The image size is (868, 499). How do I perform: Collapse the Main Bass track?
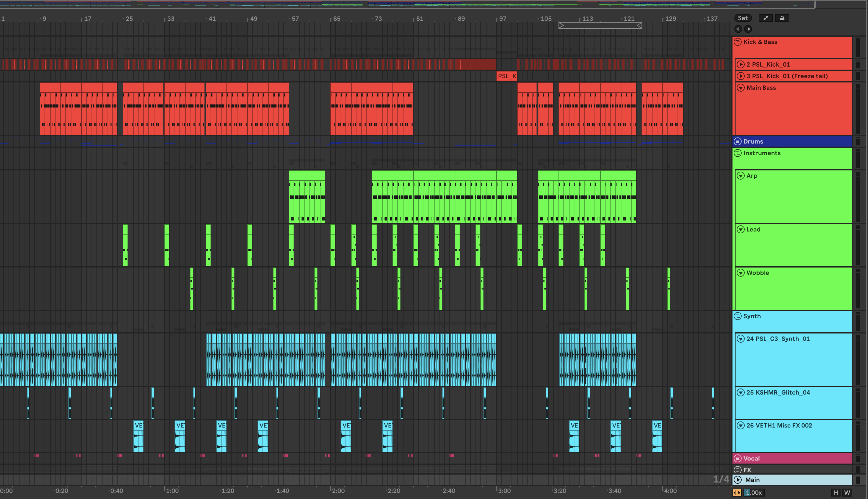[x=741, y=88]
